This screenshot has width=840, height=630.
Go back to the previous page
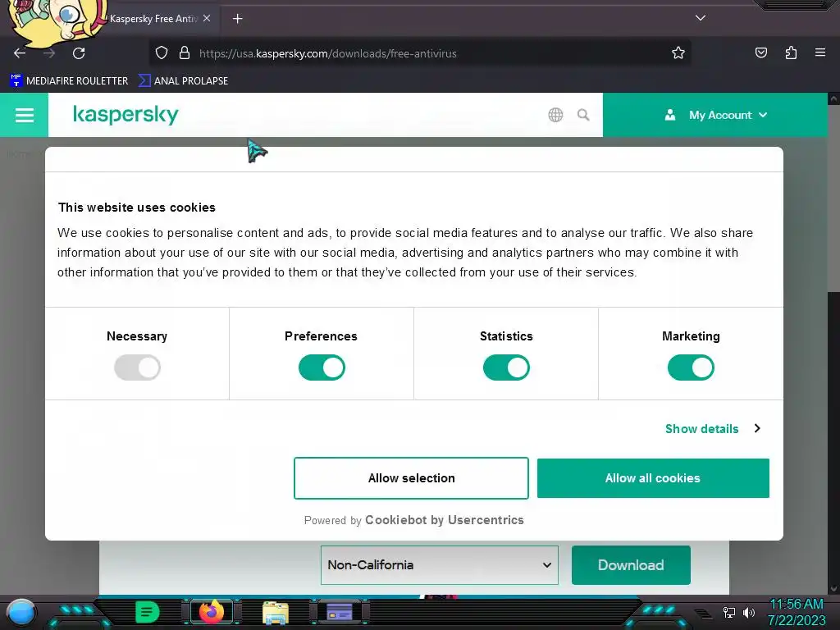(x=20, y=53)
